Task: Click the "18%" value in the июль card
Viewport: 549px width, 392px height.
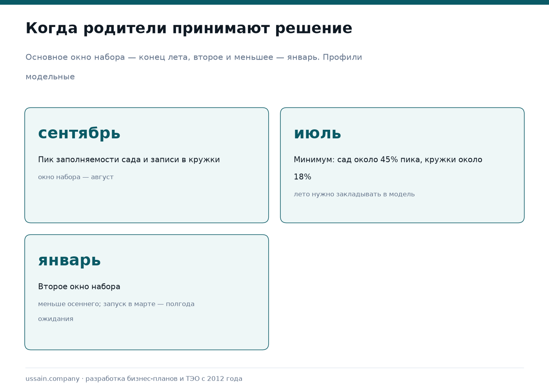Action: click(x=302, y=177)
